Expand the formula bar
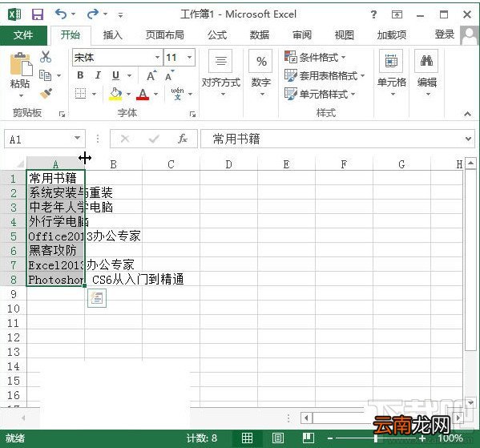 pos(468,139)
